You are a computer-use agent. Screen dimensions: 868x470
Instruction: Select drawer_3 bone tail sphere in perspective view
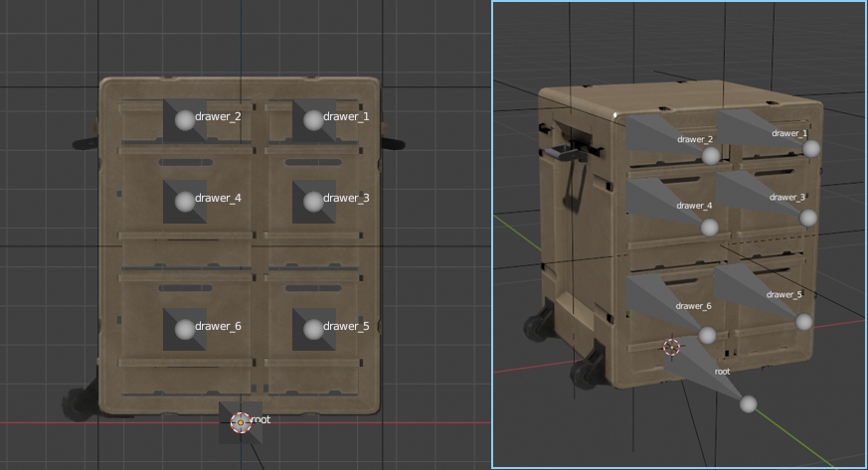(808, 218)
